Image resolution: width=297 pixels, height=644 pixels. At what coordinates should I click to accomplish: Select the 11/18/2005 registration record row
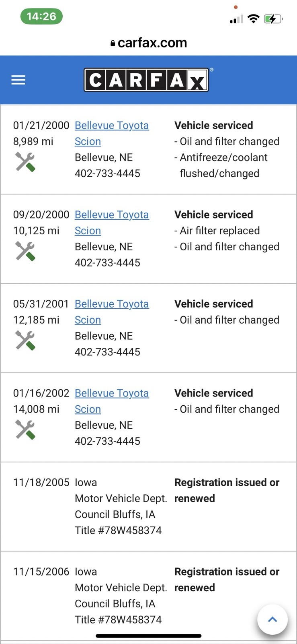coord(148,506)
